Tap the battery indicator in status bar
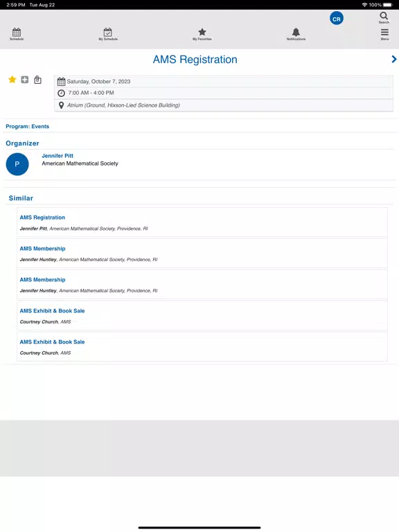Image resolution: width=399 pixels, height=532 pixels. click(x=388, y=5)
